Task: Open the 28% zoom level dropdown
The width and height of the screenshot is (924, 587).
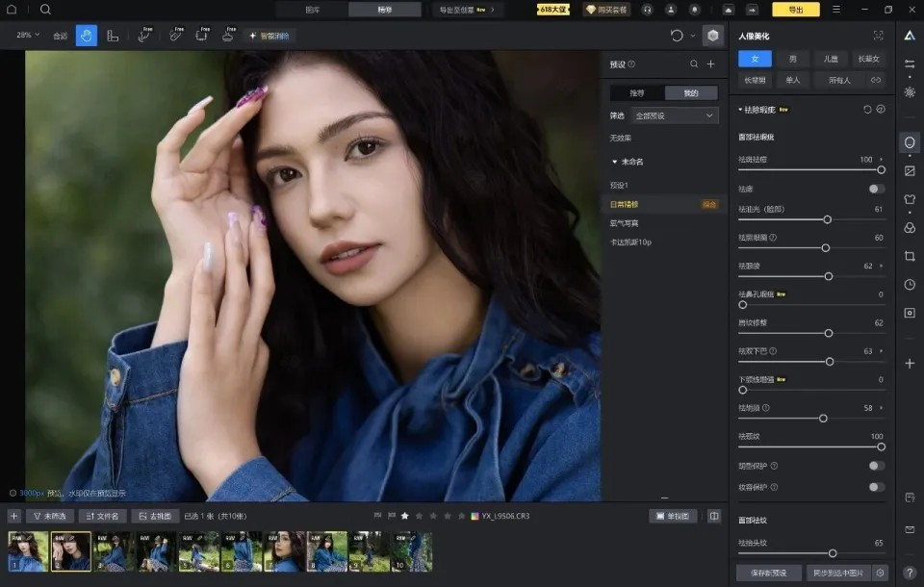Action: pyautogui.click(x=28, y=36)
